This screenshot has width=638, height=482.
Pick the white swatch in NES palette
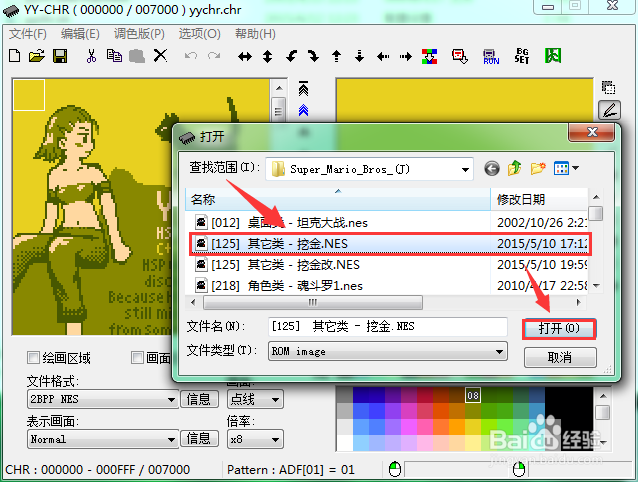[x=345, y=443]
